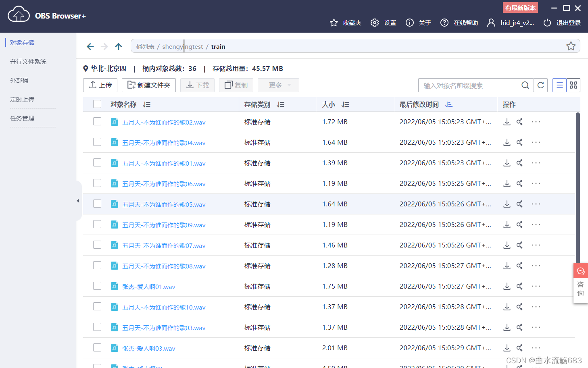This screenshot has height=368, width=588.
Task: Sort by 最后修改时间 column
Action: (x=449, y=104)
